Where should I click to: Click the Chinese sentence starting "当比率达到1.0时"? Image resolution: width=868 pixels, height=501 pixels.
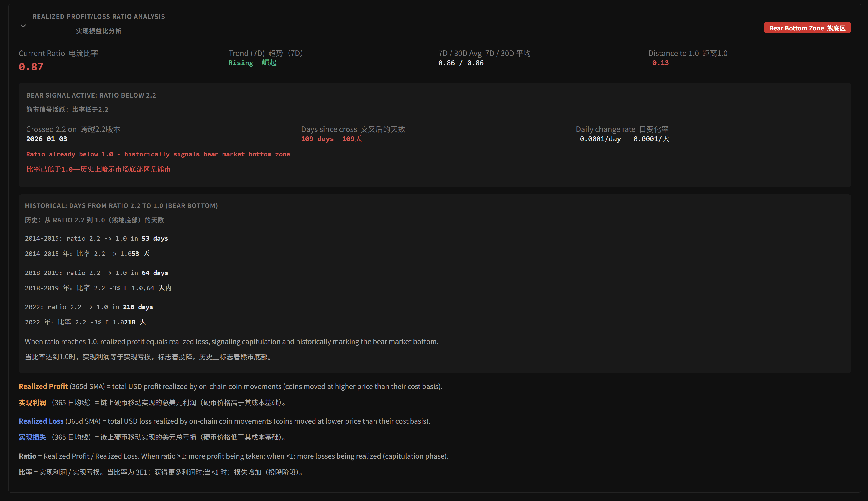149,357
